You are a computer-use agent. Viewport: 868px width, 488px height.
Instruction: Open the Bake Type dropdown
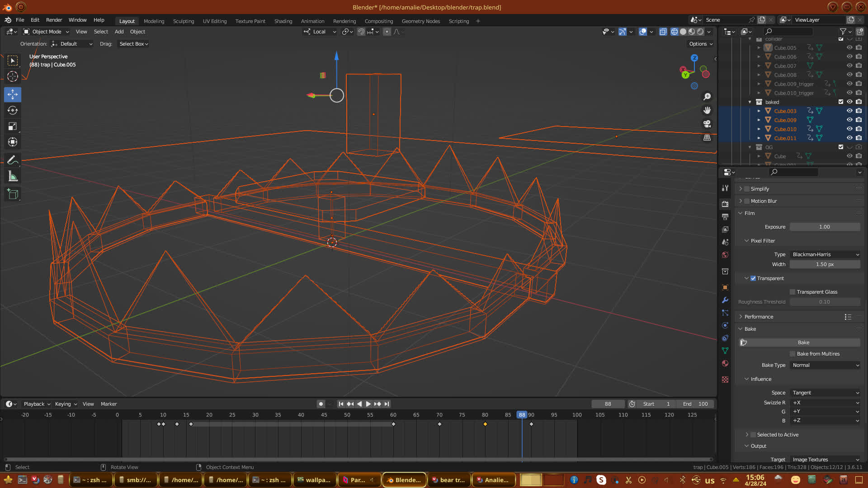click(825, 365)
